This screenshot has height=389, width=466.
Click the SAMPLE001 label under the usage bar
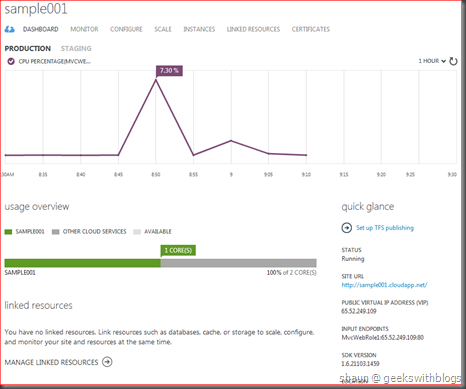20,273
